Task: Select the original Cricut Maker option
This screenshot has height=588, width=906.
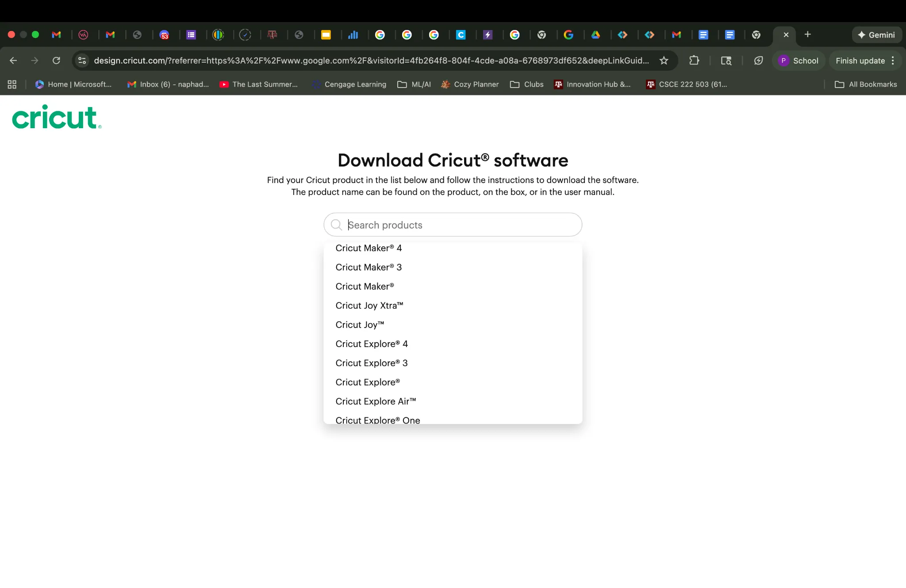Action: tap(453, 286)
